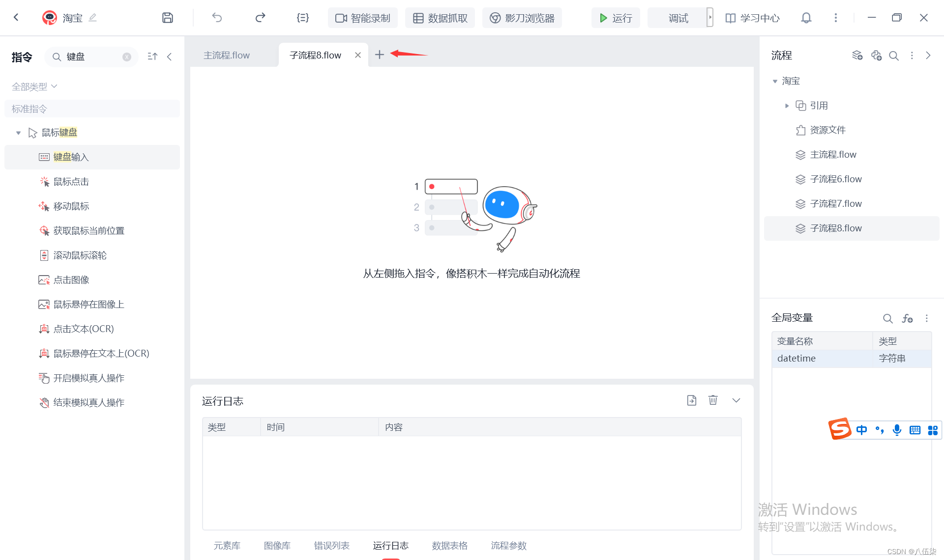Add a global variable with the function icon

pyautogui.click(x=907, y=318)
